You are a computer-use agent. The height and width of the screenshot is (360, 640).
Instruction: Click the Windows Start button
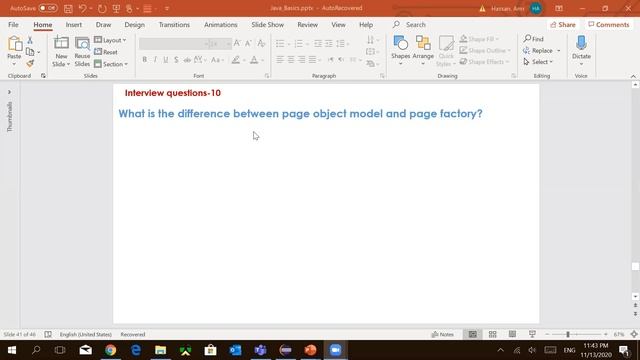pyautogui.click(x=11, y=350)
